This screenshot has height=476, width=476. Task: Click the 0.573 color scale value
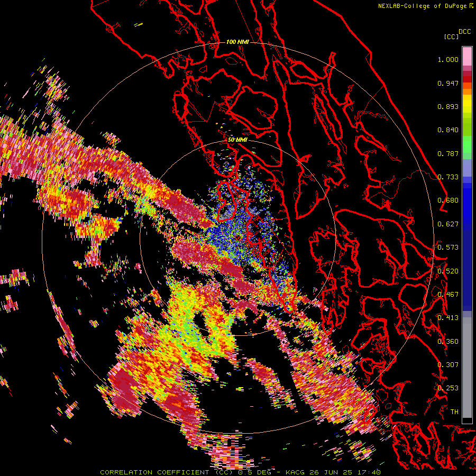(448, 248)
